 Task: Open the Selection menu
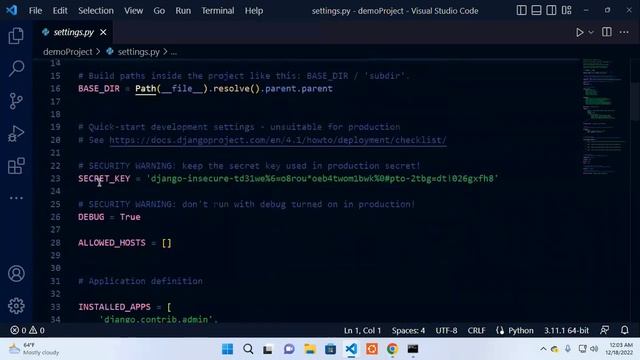[96, 11]
